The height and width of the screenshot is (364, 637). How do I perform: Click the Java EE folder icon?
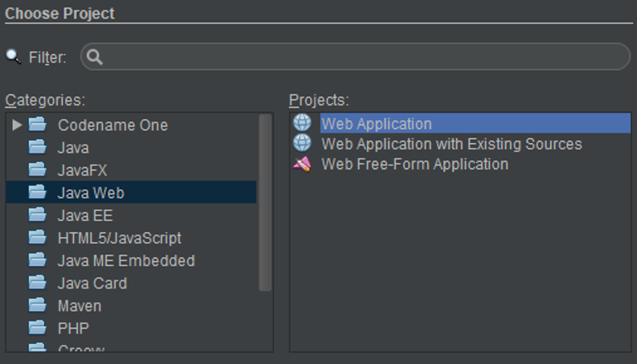38,215
